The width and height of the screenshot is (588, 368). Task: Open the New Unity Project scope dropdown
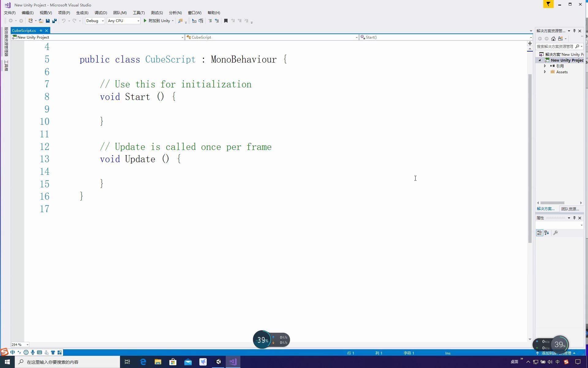[98, 37]
